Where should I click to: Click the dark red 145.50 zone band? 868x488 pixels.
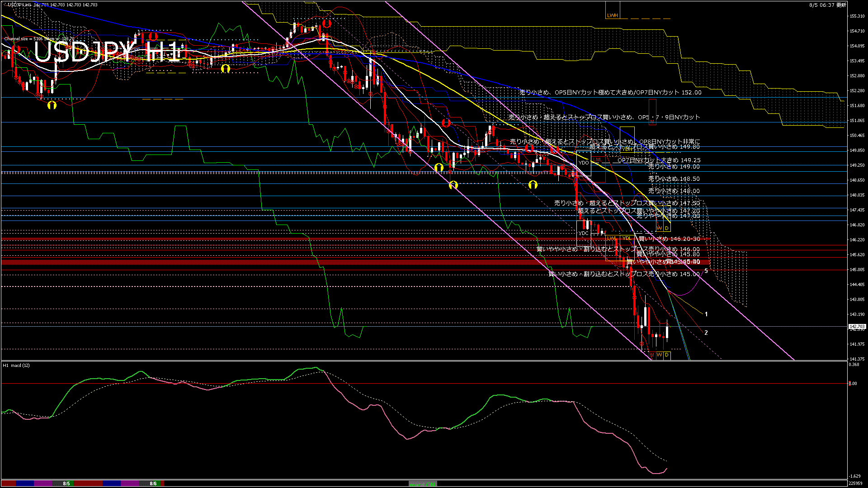(x=271, y=262)
